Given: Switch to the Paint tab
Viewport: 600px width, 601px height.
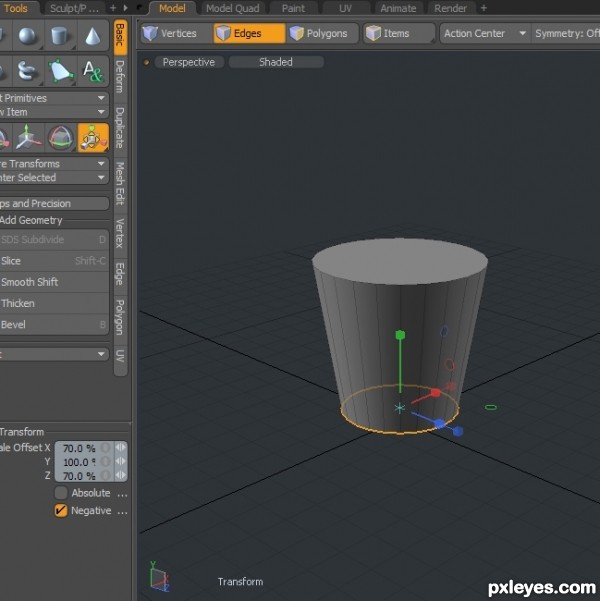Looking at the screenshot, I should coord(293,8).
